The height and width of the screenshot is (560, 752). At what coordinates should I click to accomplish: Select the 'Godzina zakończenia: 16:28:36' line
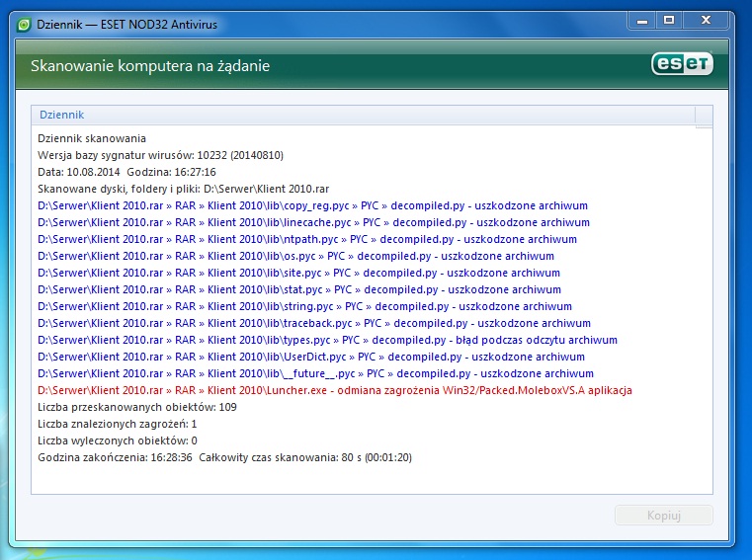point(224,457)
